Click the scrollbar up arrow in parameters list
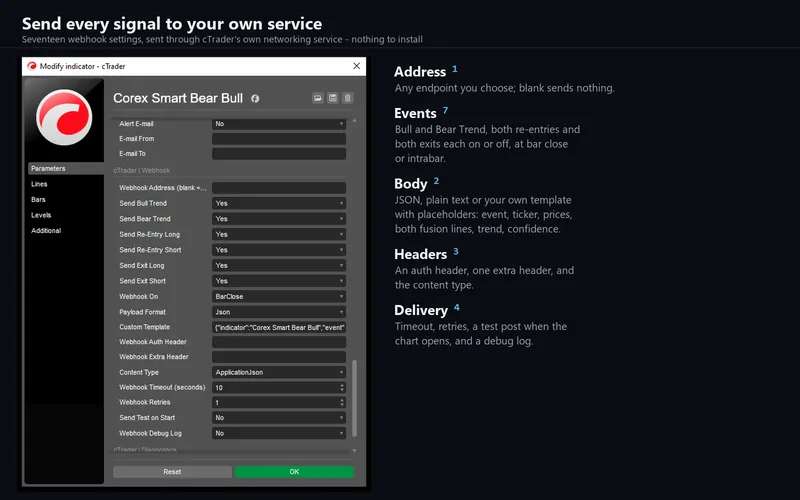800x500 pixels. 354,120
